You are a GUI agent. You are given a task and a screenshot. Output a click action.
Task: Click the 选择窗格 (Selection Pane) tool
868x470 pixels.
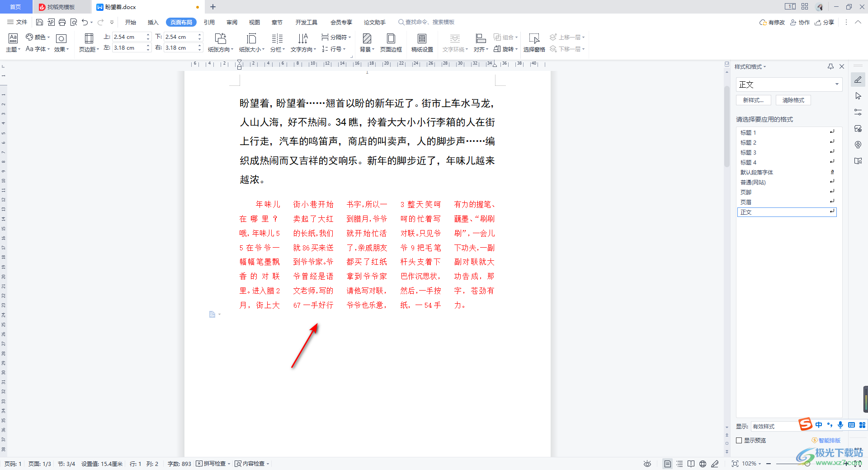pyautogui.click(x=534, y=43)
